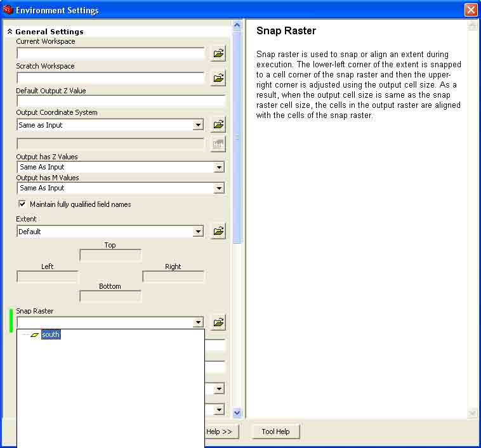Click the south layer parallelogram icon
The width and height of the screenshot is (481, 448).
tap(34, 335)
